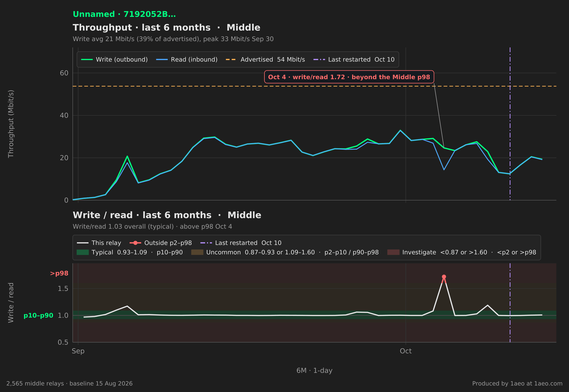
Task: Click the "Uncommon 0.87–0.93 or 1.09–1.60" legend text
Action: click(292, 252)
